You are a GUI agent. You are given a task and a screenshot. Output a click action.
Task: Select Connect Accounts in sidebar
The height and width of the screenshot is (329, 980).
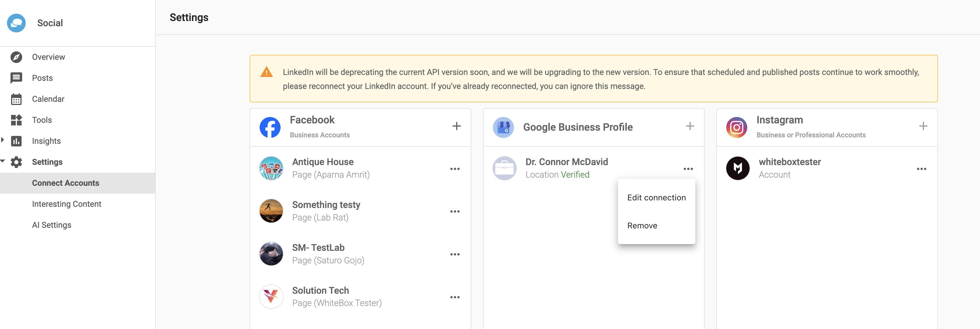tap(65, 183)
